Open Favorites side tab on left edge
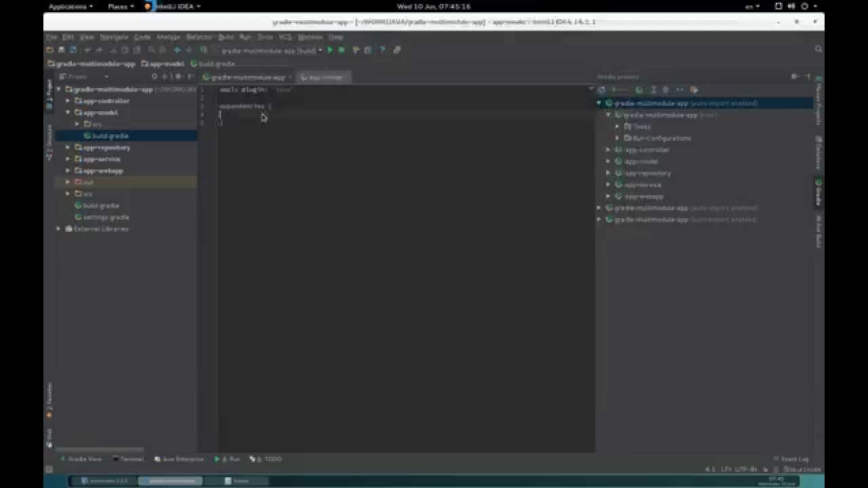 click(x=49, y=399)
